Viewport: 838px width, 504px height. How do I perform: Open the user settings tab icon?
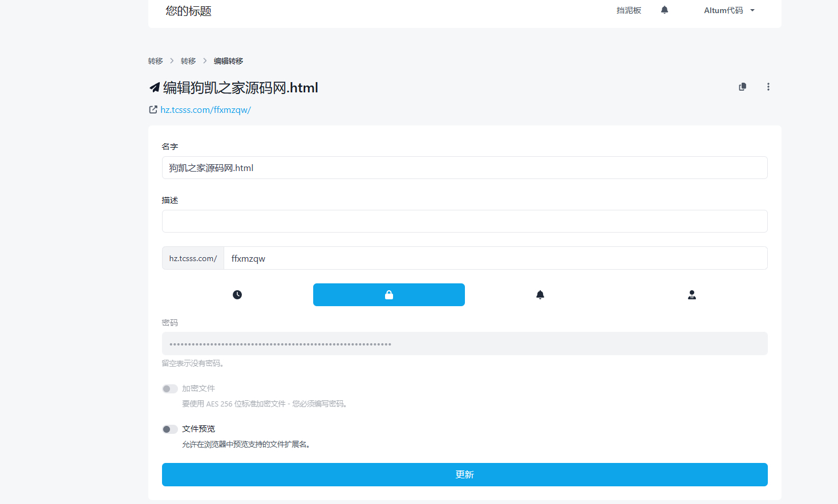click(692, 295)
